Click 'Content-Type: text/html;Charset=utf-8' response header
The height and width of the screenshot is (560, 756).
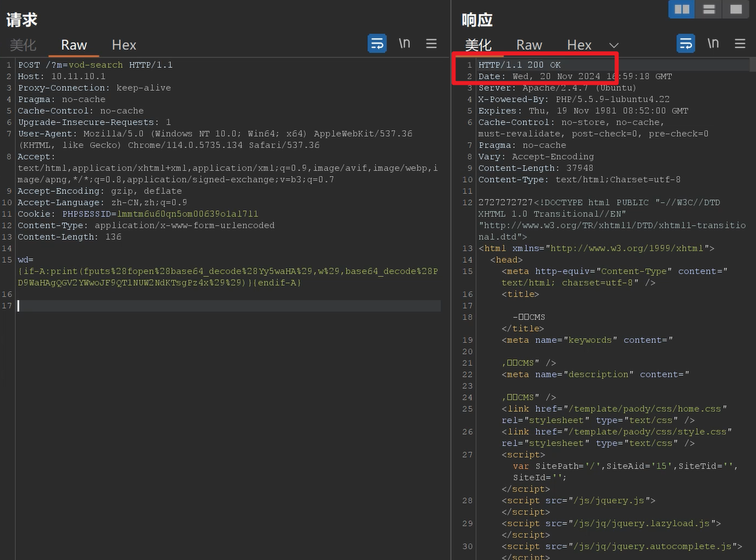click(579, 179)
